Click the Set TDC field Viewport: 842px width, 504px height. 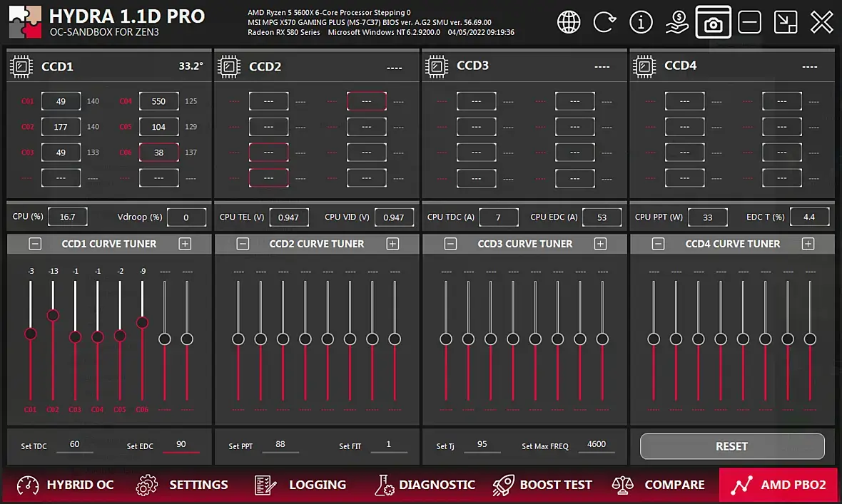[x=75, y=445]
